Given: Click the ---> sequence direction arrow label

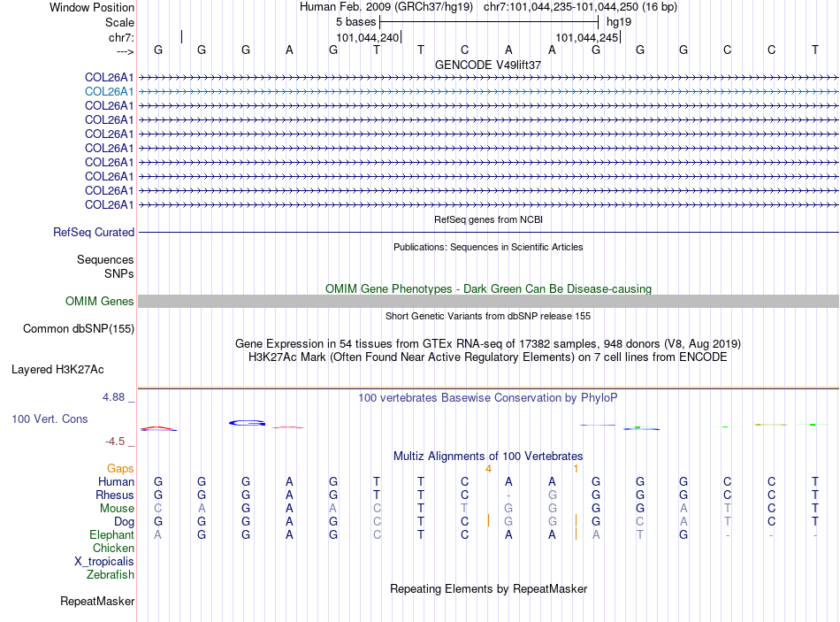Looking at the screenshot, I should coord(125,51).
